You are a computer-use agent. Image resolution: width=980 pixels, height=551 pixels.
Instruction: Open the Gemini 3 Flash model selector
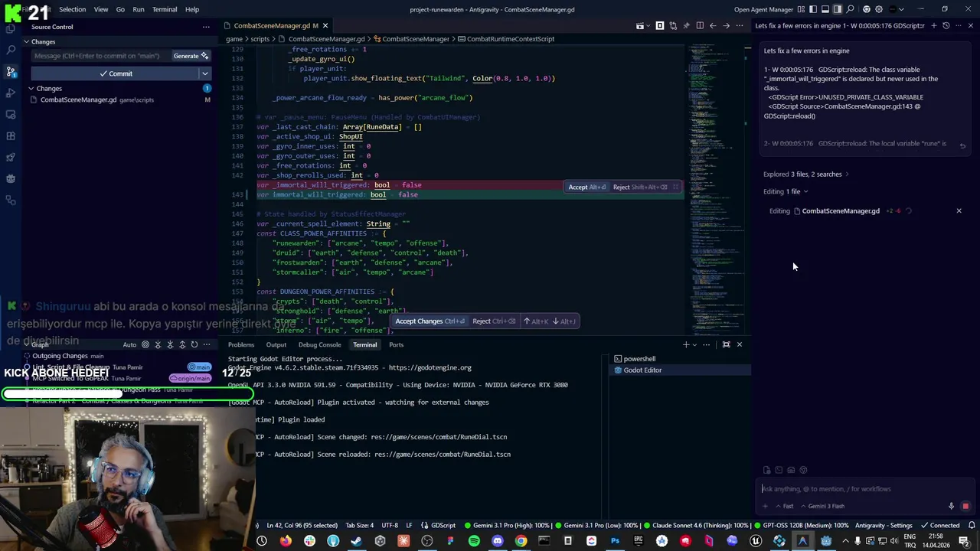(x=822, y=506)
